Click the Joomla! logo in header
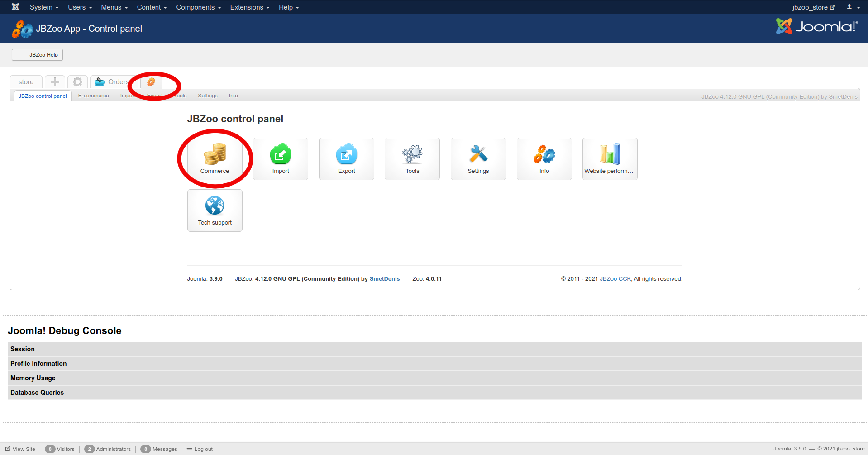 coord(817,27)
